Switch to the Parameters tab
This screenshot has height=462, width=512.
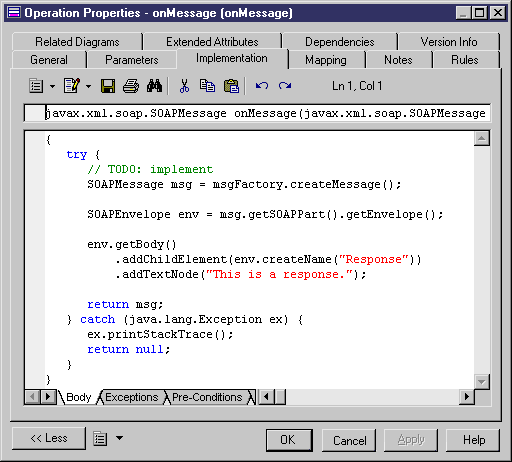(x=132, y=60)
